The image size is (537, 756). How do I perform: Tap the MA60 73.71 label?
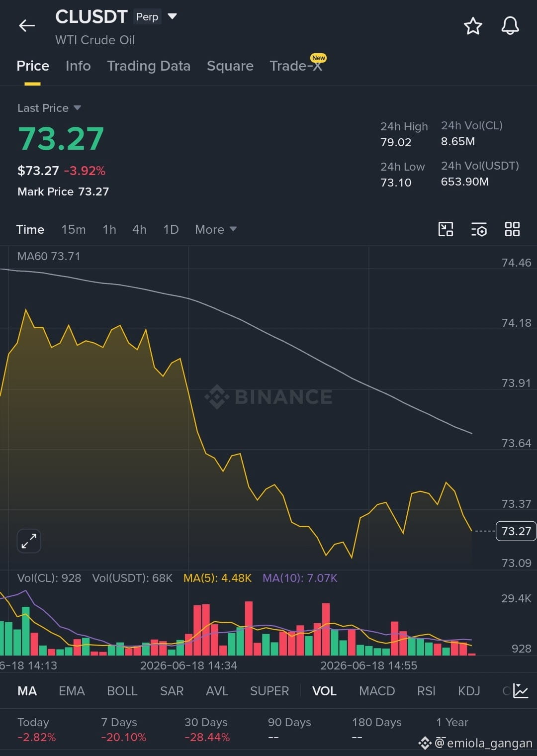pyautogui.click(x=49, y=256)
